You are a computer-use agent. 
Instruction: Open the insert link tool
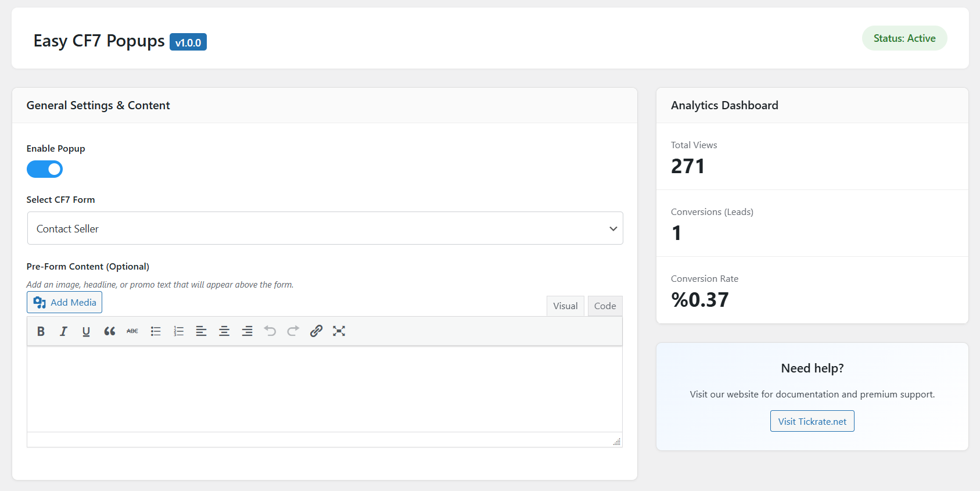coord(316,331)
